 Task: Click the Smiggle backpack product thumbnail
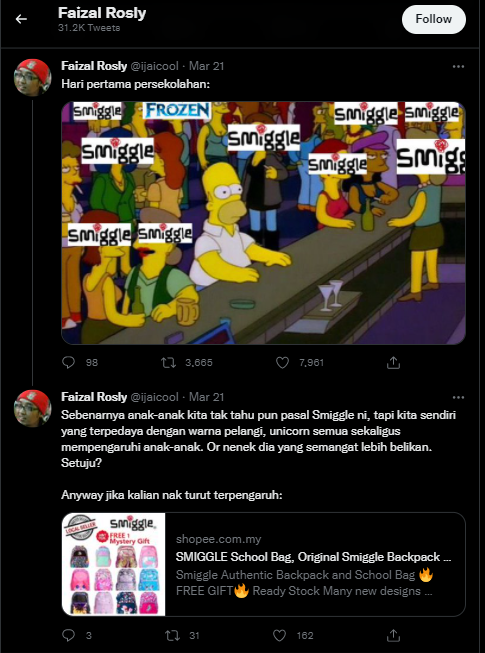pyautogui.click(x=114, y=564)
